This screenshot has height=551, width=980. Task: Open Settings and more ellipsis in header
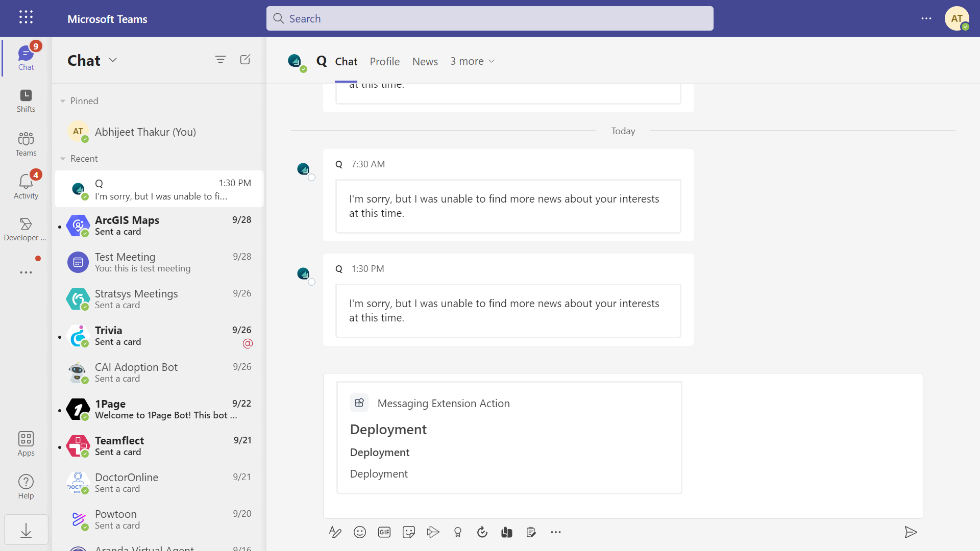pos(926,18)
